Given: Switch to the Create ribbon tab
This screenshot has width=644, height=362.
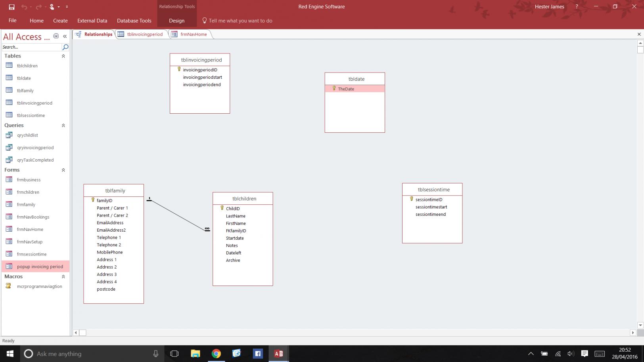Looking at the screenshot, I should [60, 21].
